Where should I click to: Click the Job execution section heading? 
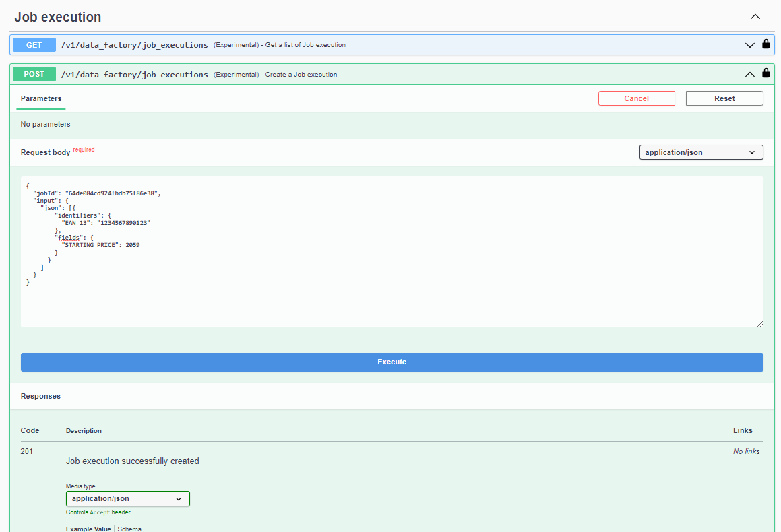click(58, 17)
